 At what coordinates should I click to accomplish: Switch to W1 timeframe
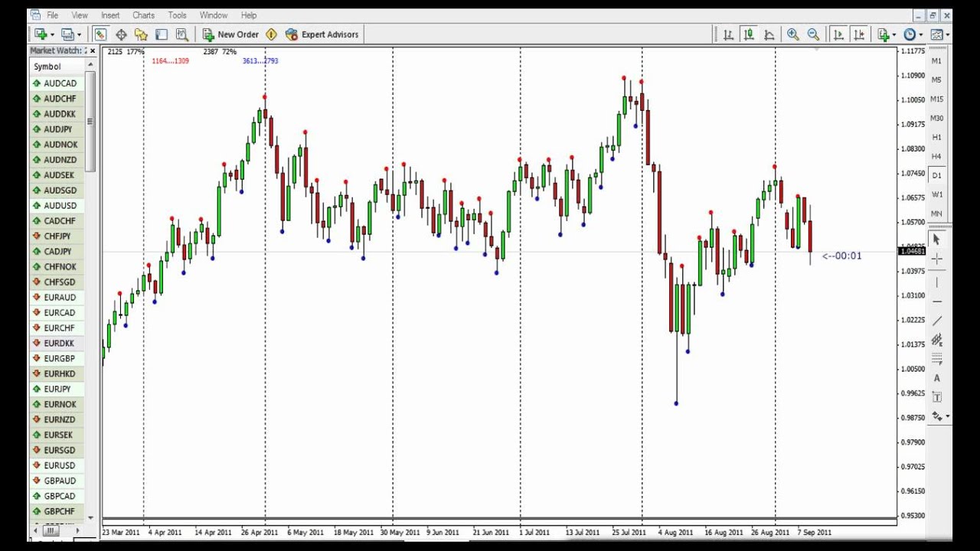[936, 194]
